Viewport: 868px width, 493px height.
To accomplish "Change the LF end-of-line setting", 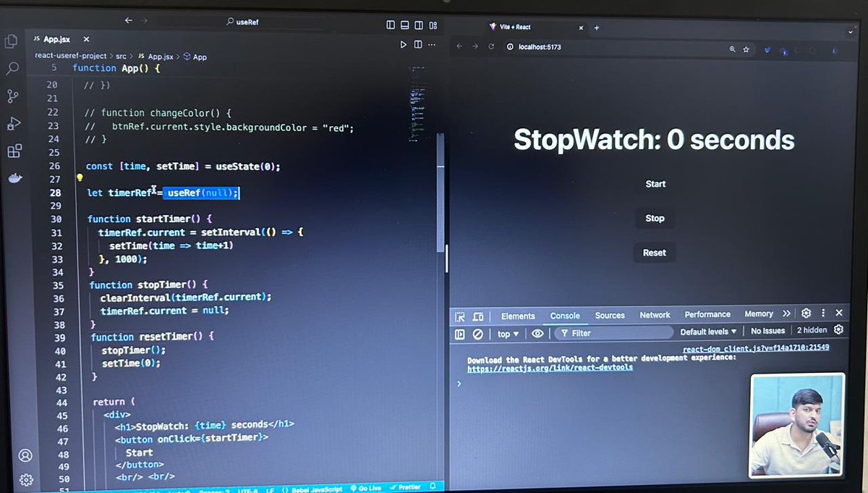I will 269,490.
